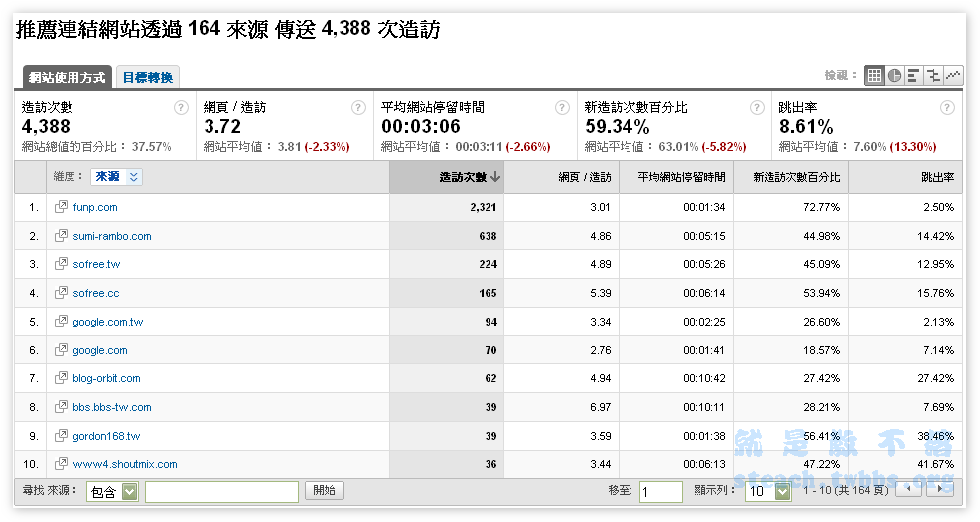This screenshot has width=980, height=522.
Task: Click the 尋找來源 filter text field
Action: [x=221, y=491]
